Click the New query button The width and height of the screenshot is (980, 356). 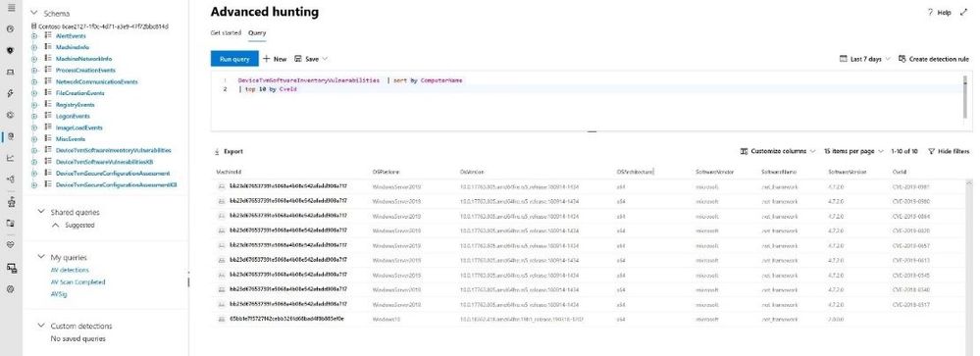(x=275, y=59)
